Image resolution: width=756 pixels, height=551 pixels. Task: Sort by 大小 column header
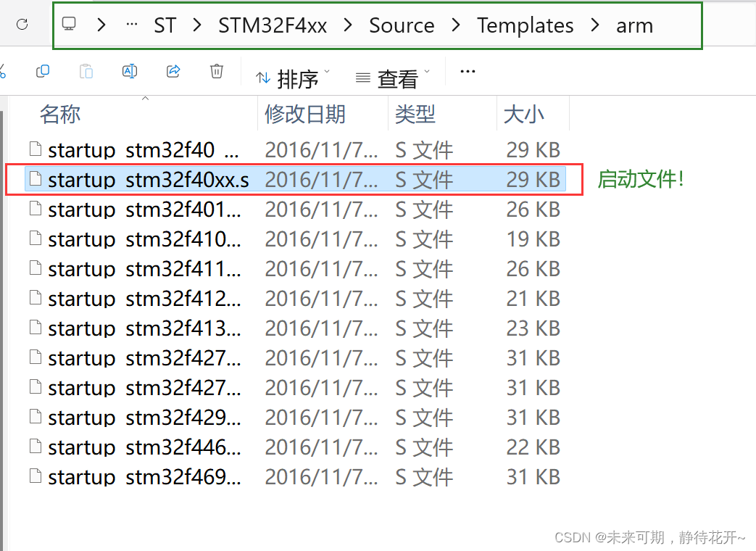point(523,115)
